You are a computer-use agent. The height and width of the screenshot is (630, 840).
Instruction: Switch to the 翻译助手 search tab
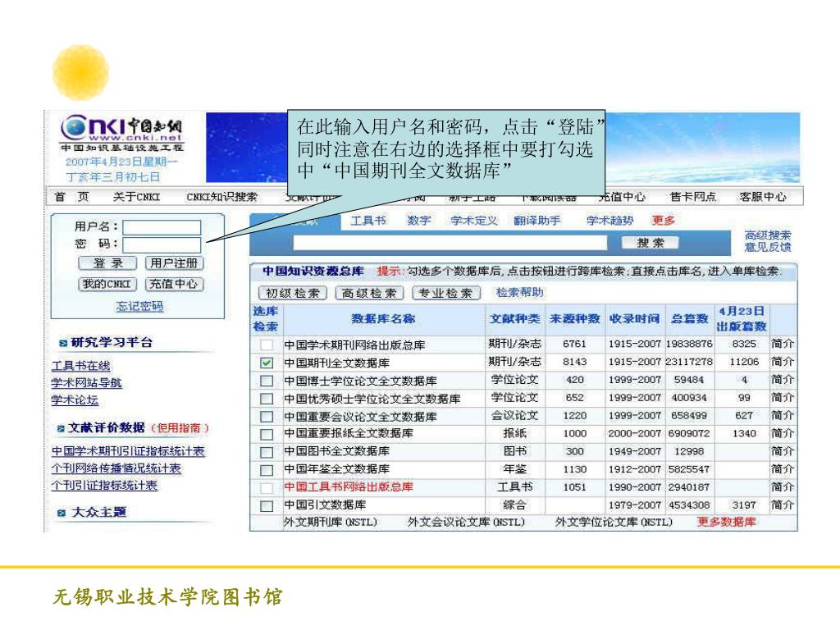coord(537,220)
